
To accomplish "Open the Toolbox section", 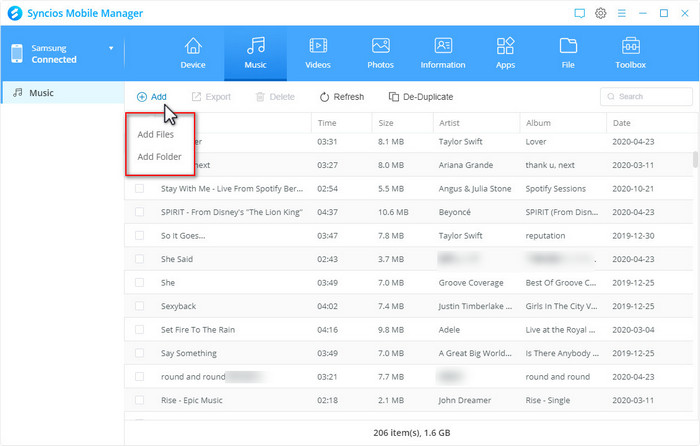I will [630, 53].
